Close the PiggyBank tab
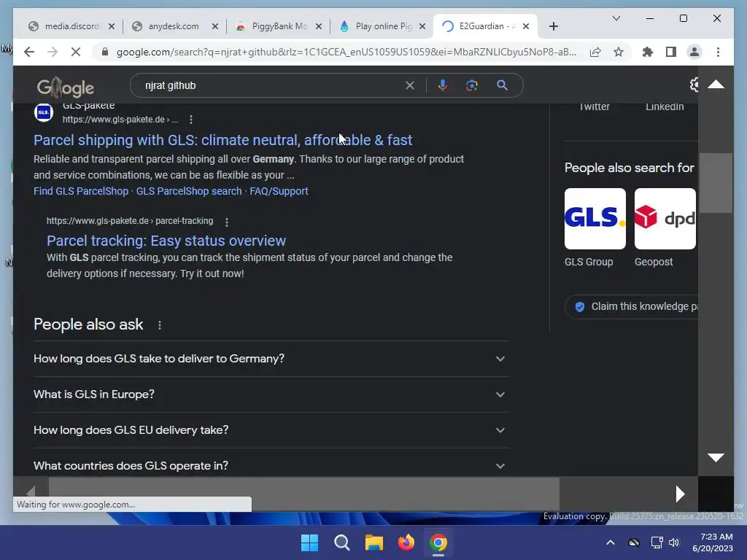747x560 pixels. (x=319, y=26)
